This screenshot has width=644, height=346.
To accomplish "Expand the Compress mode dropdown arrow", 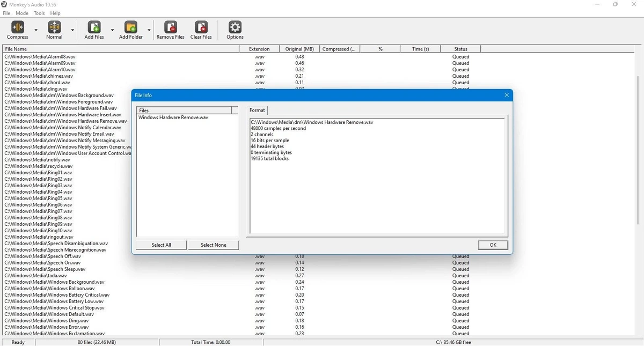I will 36,31.
